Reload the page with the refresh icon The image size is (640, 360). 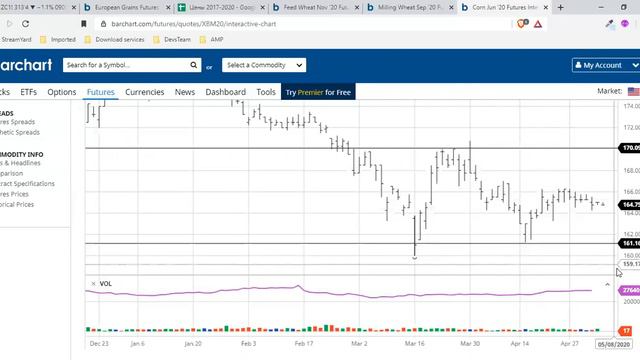coord(25,24)
